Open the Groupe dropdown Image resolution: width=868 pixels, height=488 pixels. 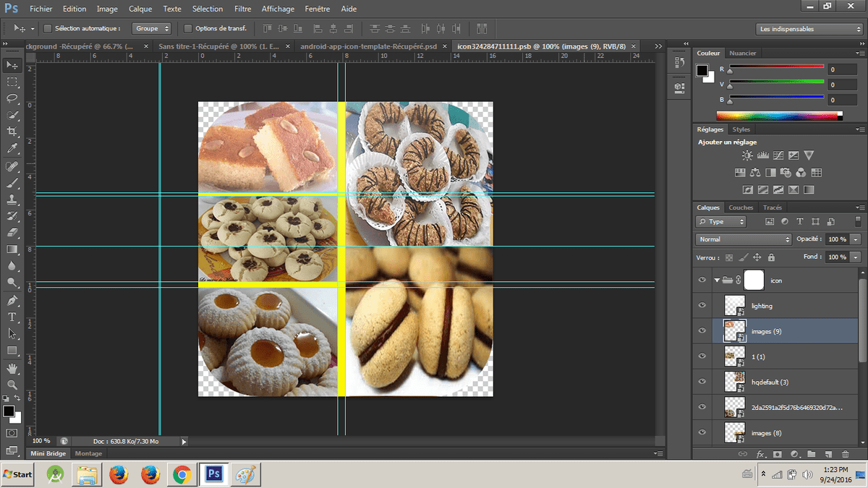point(152,29)
